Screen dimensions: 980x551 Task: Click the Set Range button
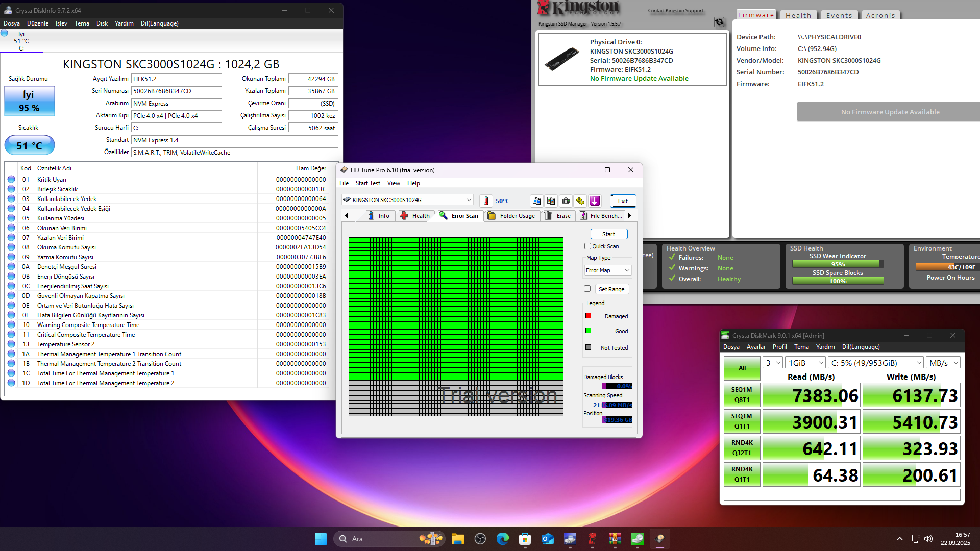(611, 289)
